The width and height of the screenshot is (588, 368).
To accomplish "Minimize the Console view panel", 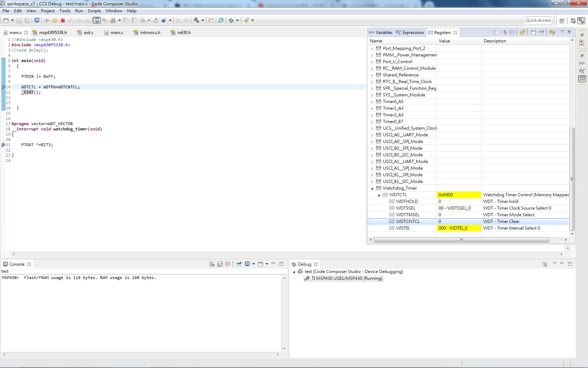I will (x=273, y=264).
